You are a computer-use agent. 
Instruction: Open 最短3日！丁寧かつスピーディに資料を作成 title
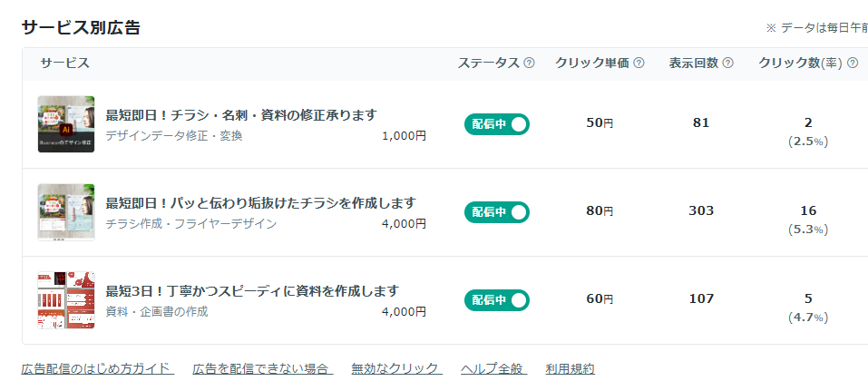252,291
